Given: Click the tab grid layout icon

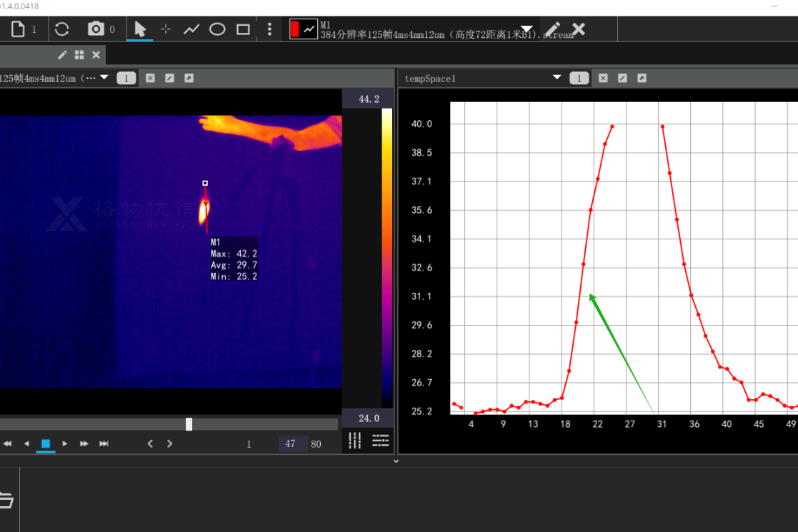Looking at the screenshot, I should tap(79, 55).
